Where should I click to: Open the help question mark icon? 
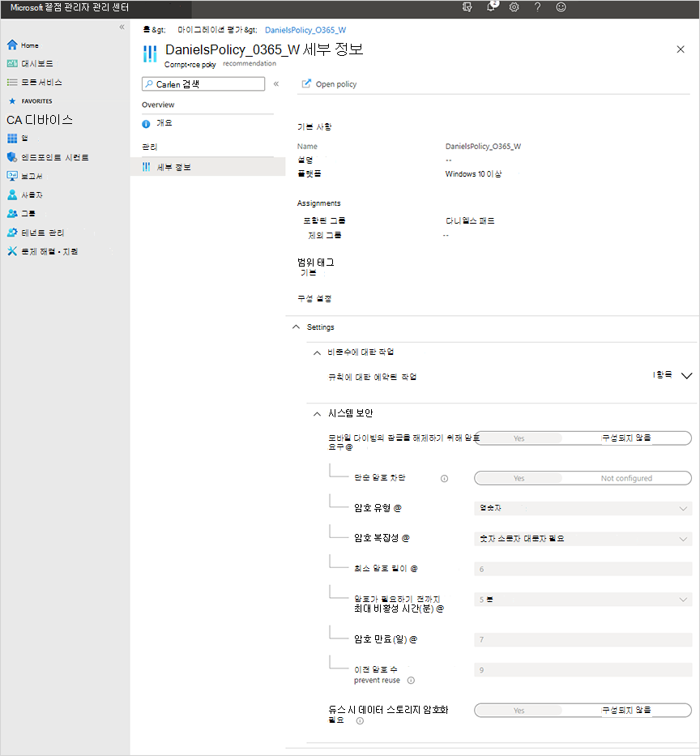point(537,7)
